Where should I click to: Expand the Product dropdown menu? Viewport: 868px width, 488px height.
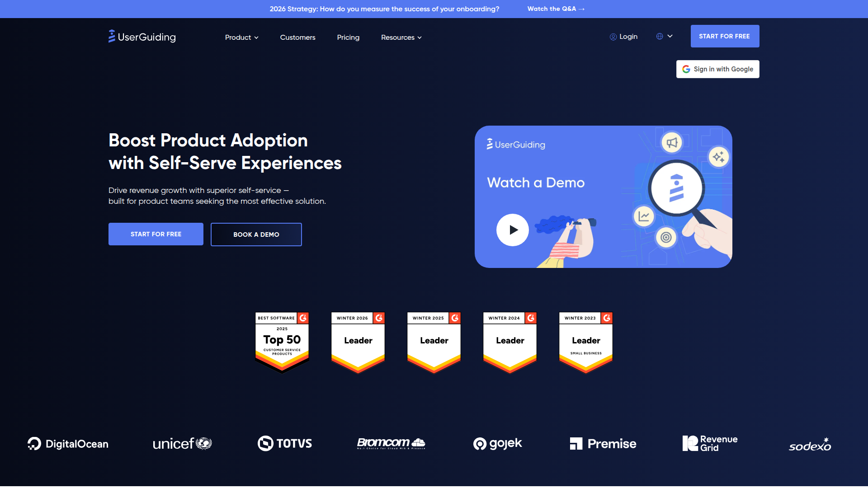[241, 38]
